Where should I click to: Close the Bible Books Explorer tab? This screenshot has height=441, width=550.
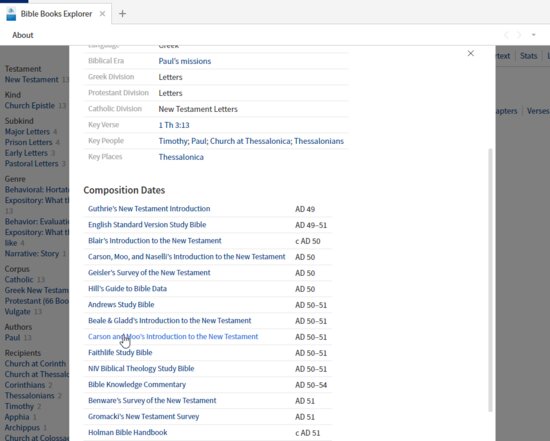click(x=102, y=14)
